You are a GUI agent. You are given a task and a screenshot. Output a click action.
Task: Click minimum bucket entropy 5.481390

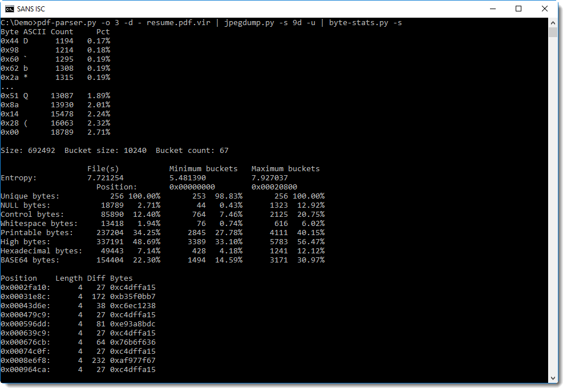click(x=187, y=177)
